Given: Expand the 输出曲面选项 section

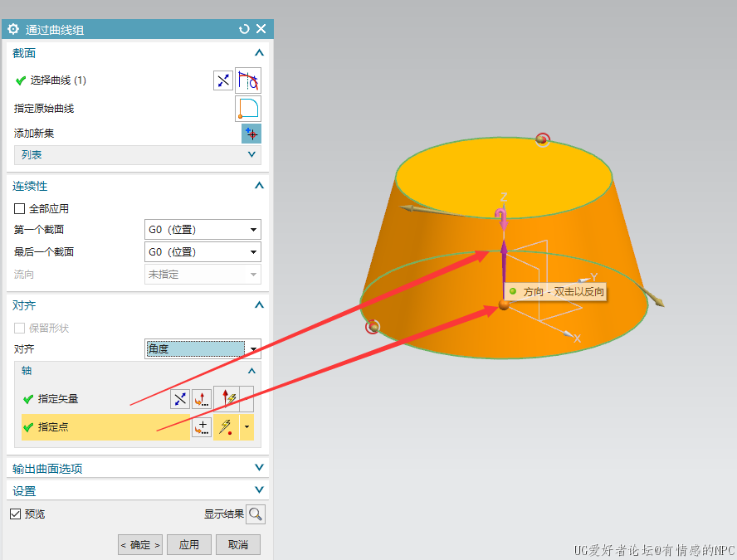Looking at the screenshot, I should [x=138, y=469].
